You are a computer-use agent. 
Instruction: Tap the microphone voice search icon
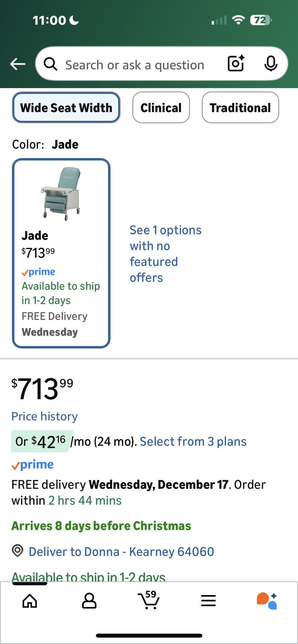pyautogui.click(x=270, y=63)
